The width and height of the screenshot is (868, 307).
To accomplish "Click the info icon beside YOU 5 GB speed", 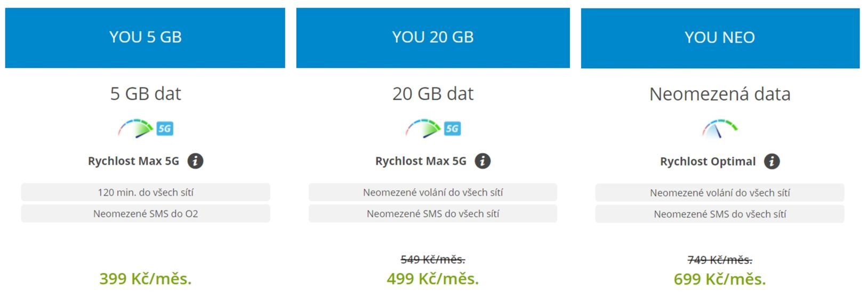I will [x=195, y=161].
